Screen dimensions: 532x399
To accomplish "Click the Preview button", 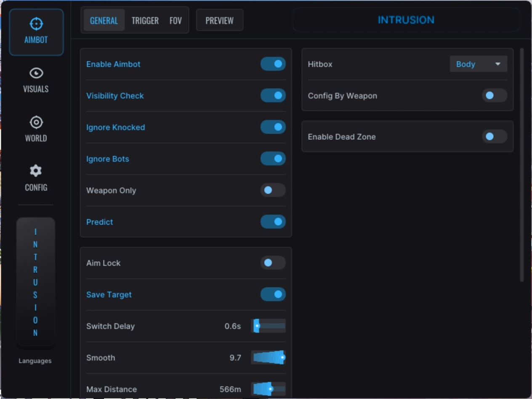I will pos(219,21).
